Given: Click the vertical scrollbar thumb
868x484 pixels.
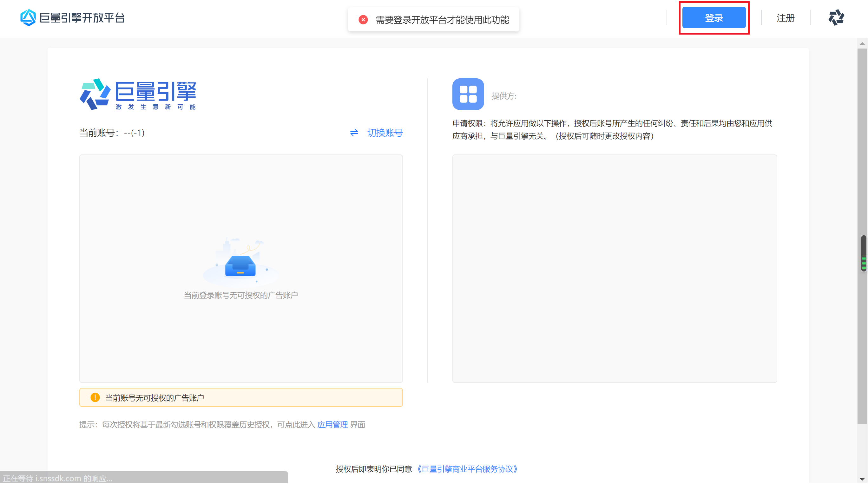Looking at the screenshot, I should (x=862, y=236).
